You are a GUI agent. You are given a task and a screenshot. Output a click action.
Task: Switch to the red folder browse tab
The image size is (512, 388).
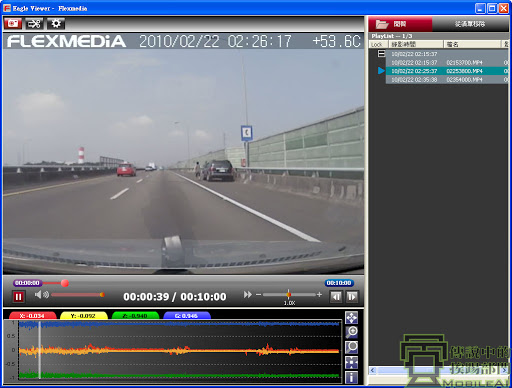click(x=400, y=24)
